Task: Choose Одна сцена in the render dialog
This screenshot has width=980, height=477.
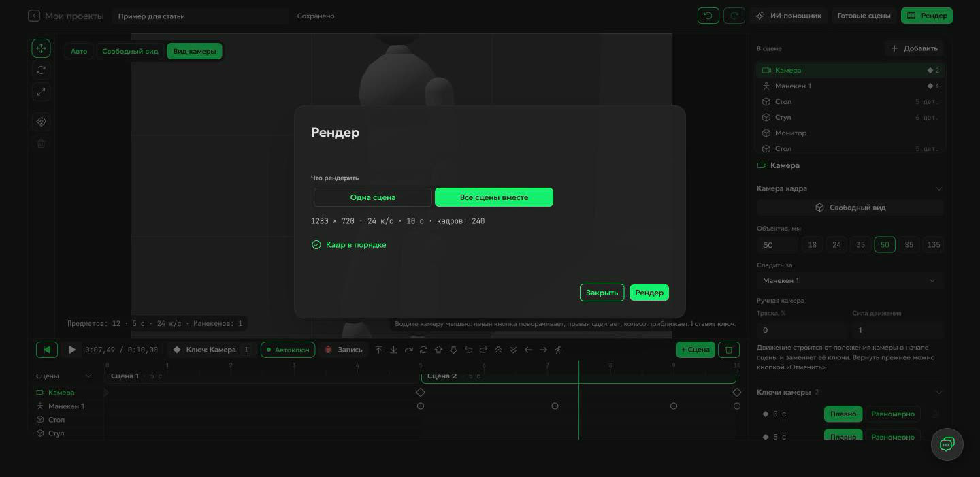Action: click(x=373, y=197)
